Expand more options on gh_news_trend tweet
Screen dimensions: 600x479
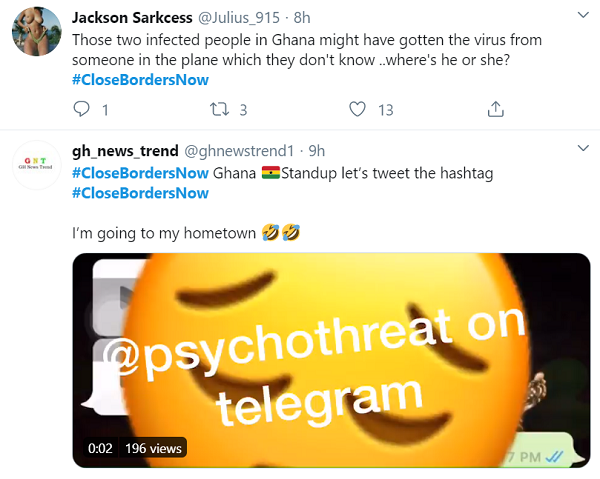(x=583, y=148)
